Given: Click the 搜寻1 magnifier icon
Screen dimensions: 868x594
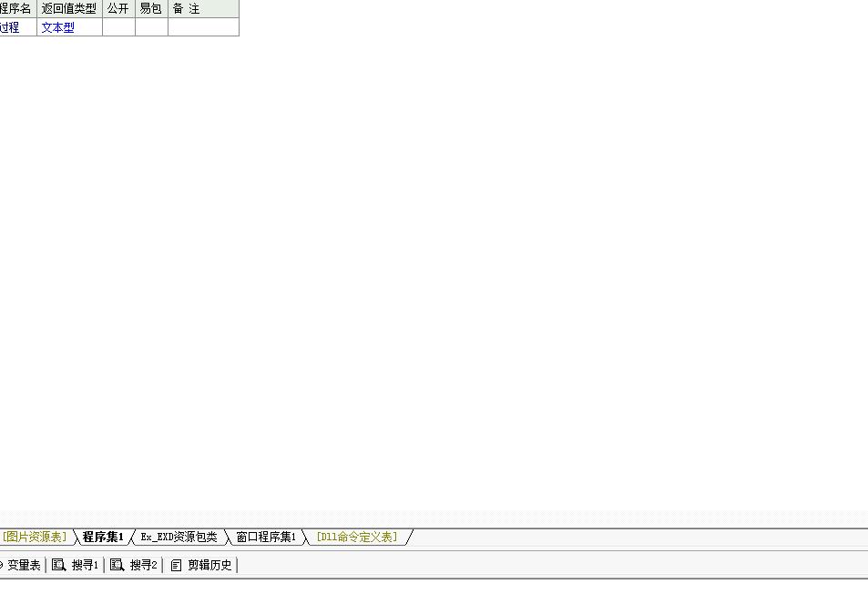Looking at the screenshot, I should 58,565.
